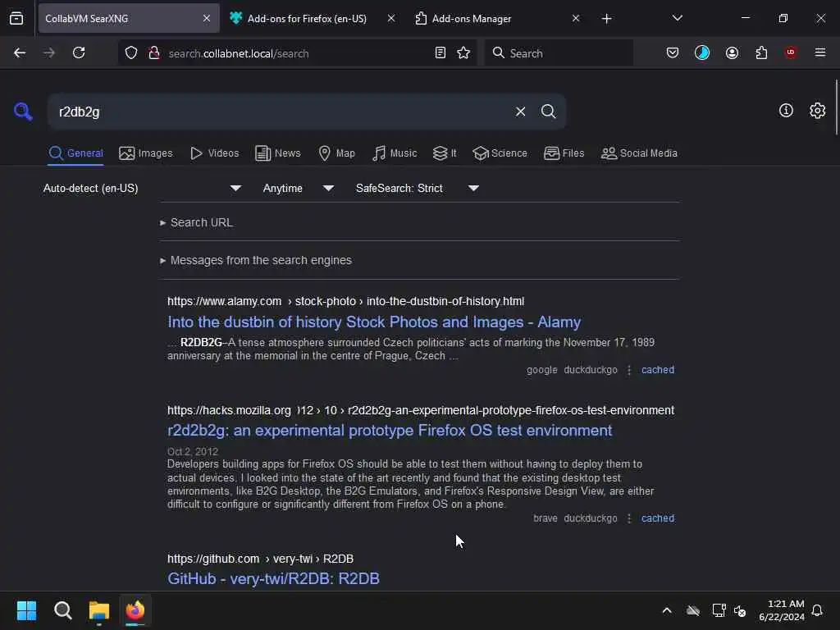Click the Dark Reader extension icon
Viewport: 840px width, 630px height.
(702, 53)
